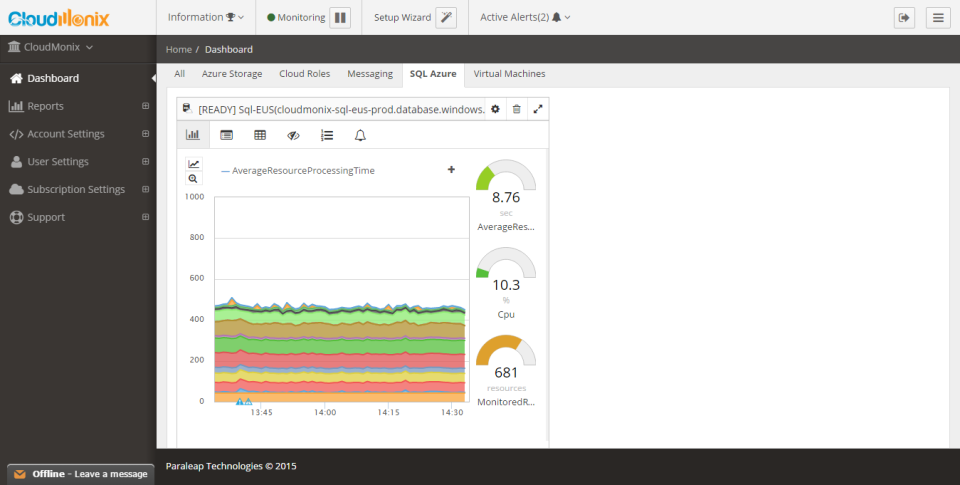Select the Cloud Roles tab
This screenshot has width=960, height=485.
304,73
